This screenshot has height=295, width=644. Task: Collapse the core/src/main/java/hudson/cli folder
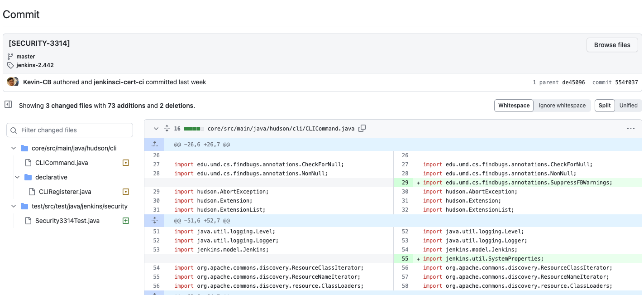(x=14, y=148)
